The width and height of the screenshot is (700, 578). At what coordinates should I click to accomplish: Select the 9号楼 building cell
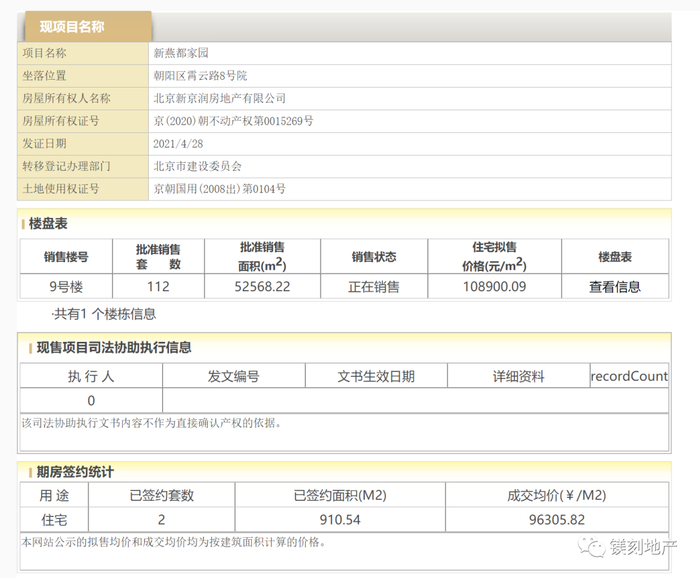tap(65, 287)
